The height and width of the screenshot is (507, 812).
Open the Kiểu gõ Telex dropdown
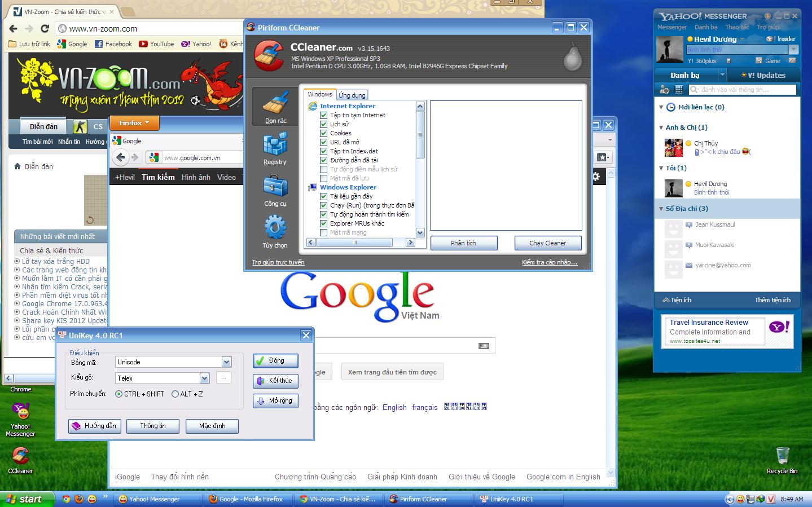(204, 378)
